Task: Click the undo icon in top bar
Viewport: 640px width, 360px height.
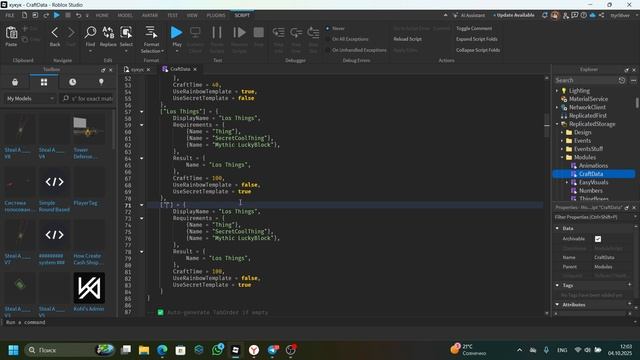Action: pos(78,15)
